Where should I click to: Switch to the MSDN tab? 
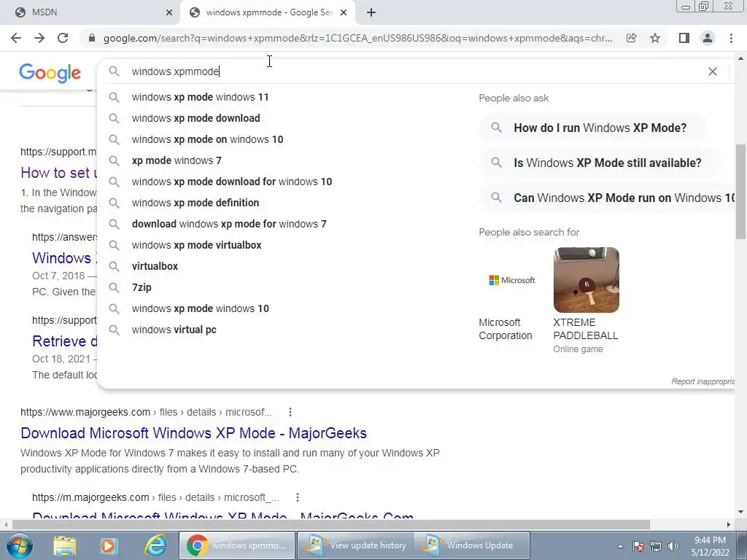pos(90,12)
